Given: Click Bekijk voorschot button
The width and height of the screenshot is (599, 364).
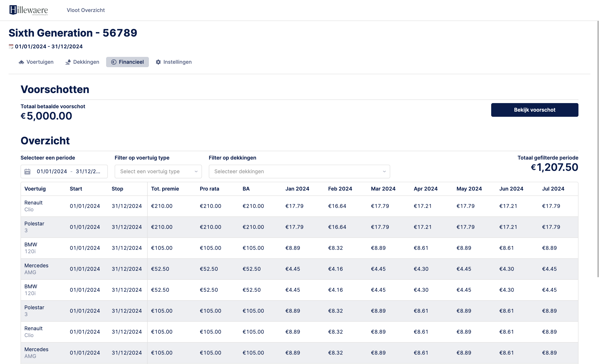Looking at the screenshot, I should [x=534, y=110].
